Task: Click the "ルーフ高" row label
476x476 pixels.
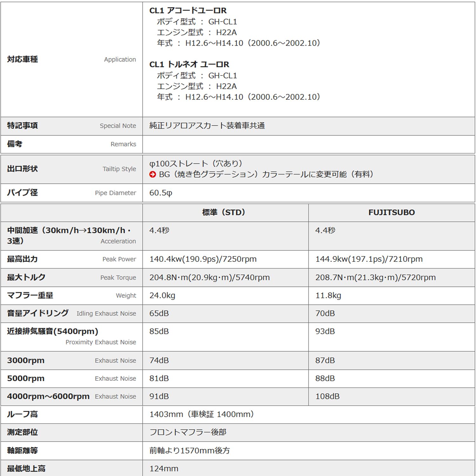Action: (x=23, y=414)
